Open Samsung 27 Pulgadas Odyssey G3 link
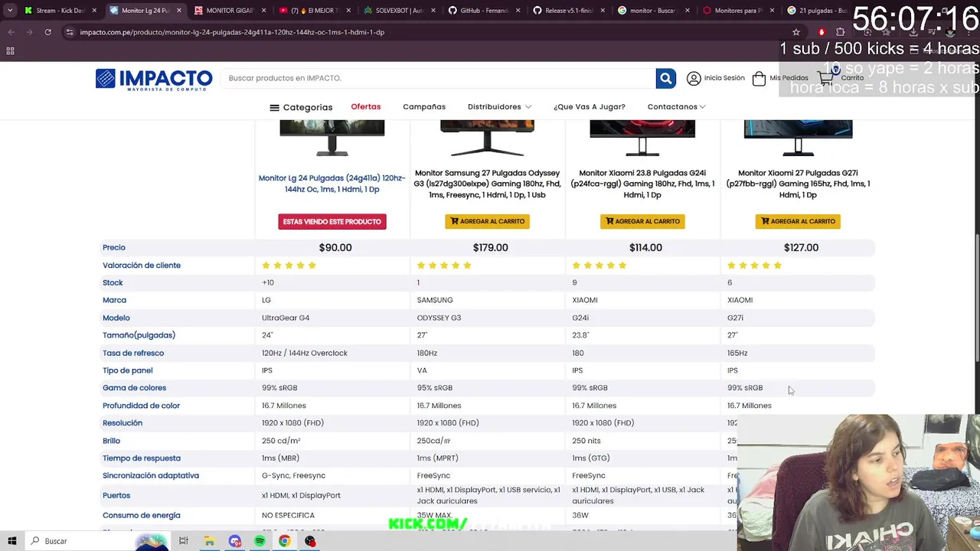Screen dimensions: 980x551 tap(488, 184)
